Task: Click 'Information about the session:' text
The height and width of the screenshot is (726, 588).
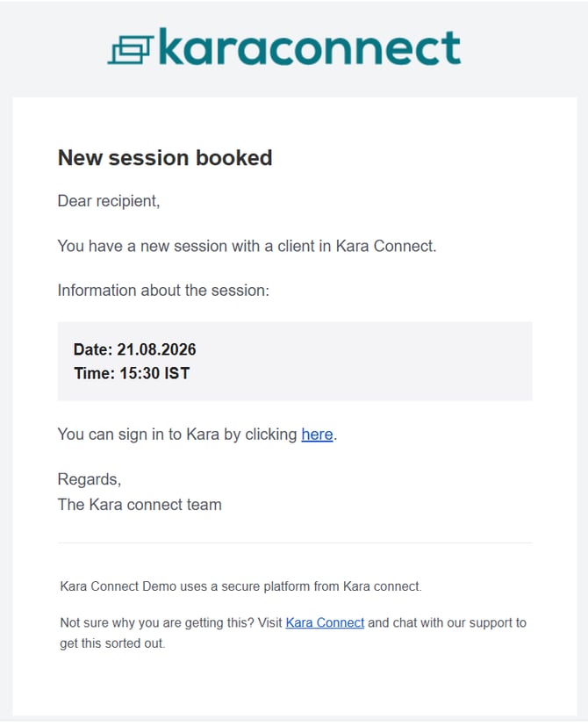Action: [x=163, y=291]
